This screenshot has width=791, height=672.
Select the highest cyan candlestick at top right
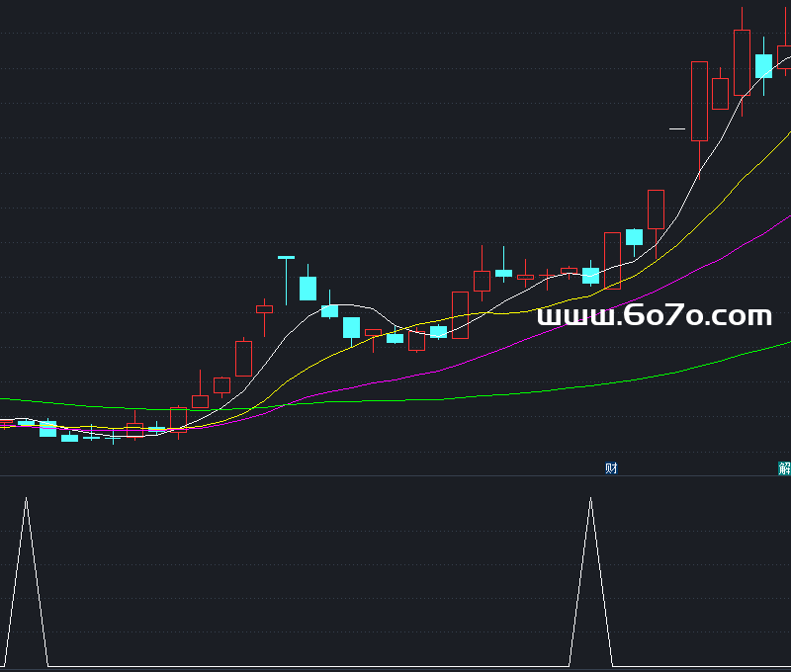pos(763,66)
